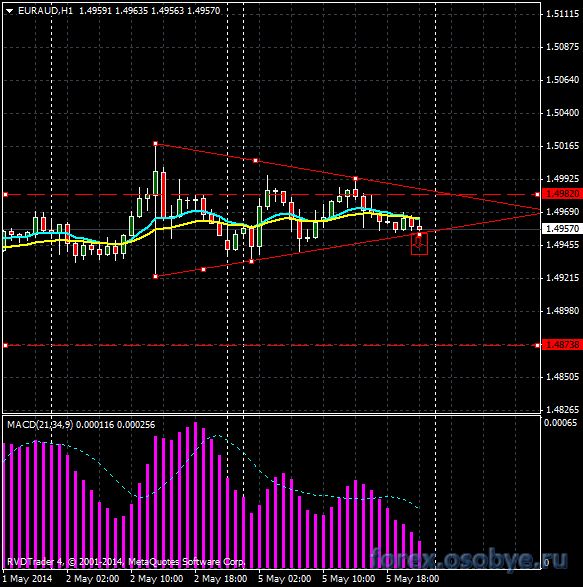Click the anchor point at 5 May peak

point(355,179)
